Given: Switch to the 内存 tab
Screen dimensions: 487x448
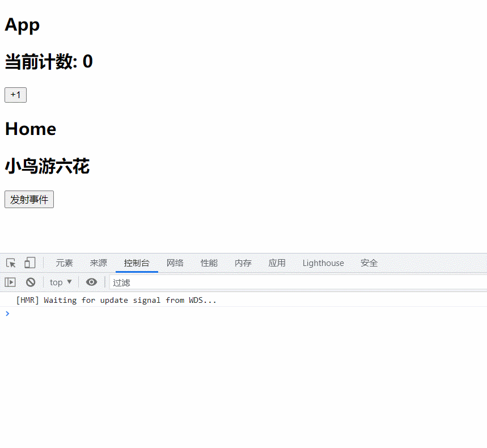Looking at the screenshot, I should [243, 263].
